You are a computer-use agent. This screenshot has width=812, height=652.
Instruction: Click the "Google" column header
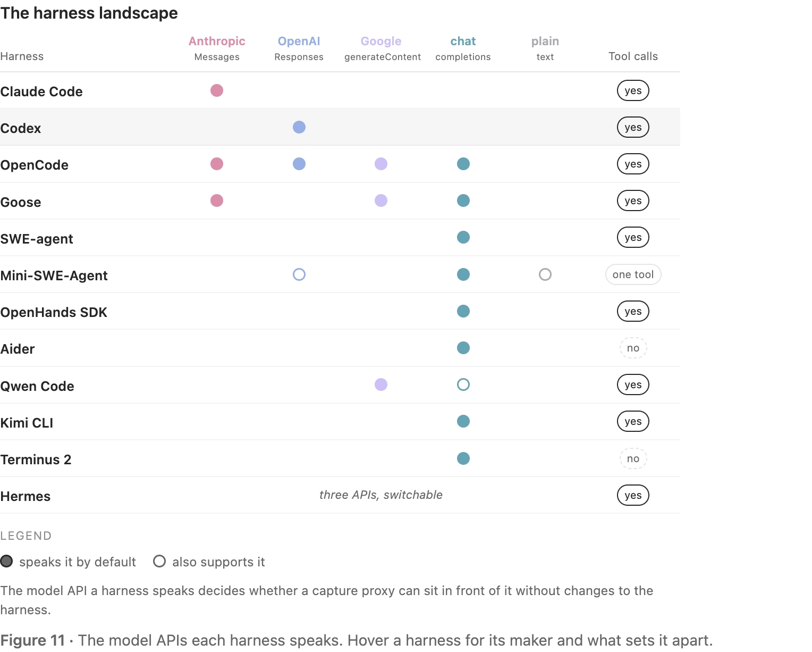(381, 41)
